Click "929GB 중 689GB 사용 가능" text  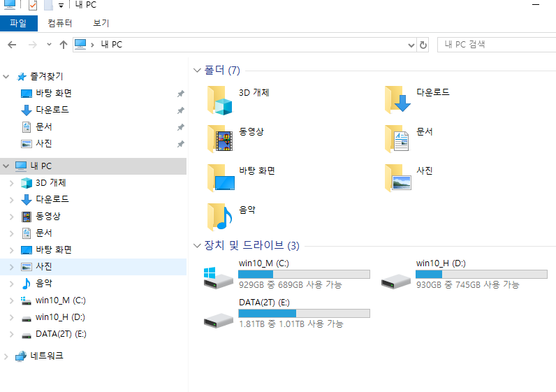pyautogui.click(x=290, y=284)
